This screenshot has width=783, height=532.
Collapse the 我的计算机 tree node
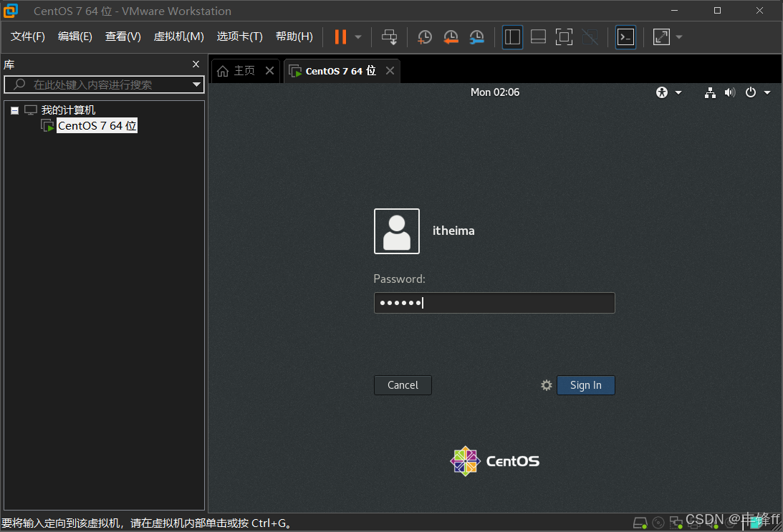pos(14,110)
